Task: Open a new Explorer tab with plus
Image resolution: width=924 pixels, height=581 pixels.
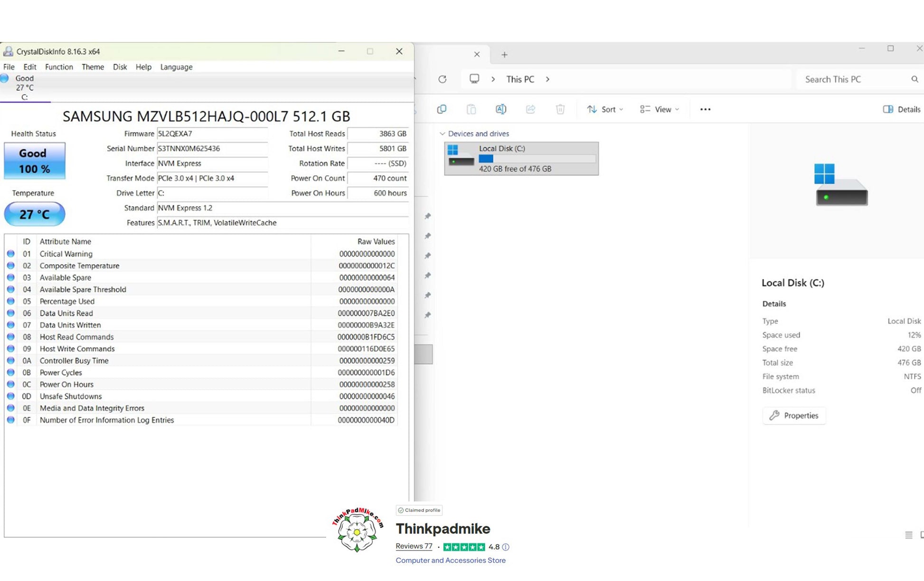Action: coord(504,55)
